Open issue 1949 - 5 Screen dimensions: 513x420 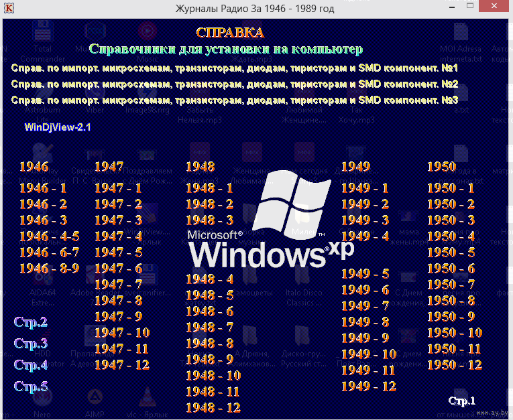pyautogui.click(x=365, y=274)
